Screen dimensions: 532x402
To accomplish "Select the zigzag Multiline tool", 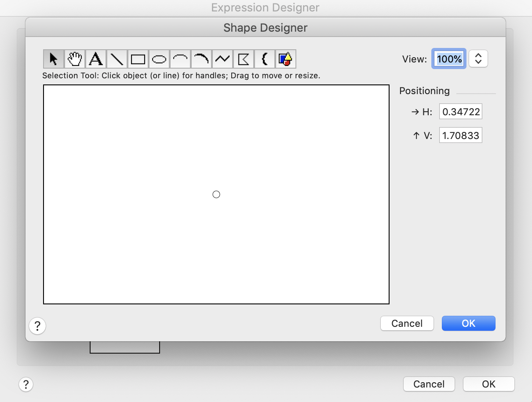I will tap(222, 59).
